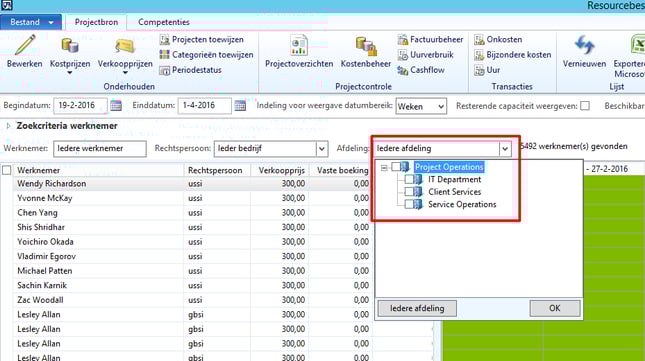Screen dimensions: 645x361
Task: Click Categorieën toewijzen icon
Action: (165, 55)
